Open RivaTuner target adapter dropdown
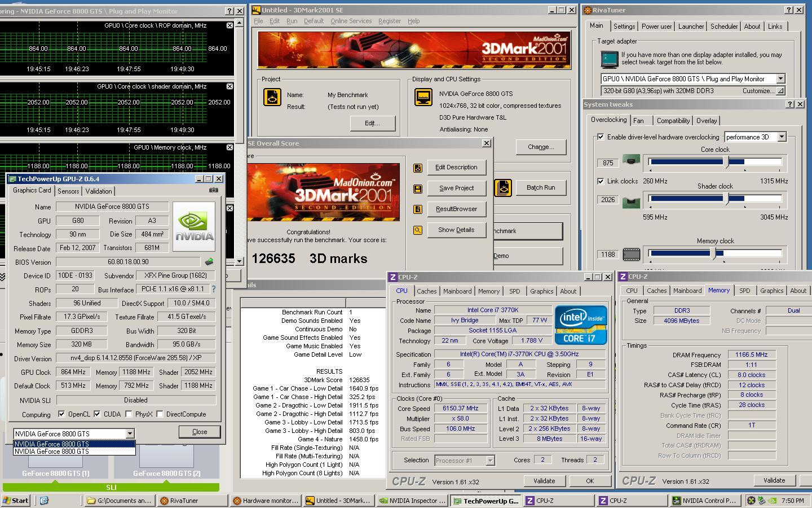Viewport: 812px width, 508px height. (x=780, y=79)
